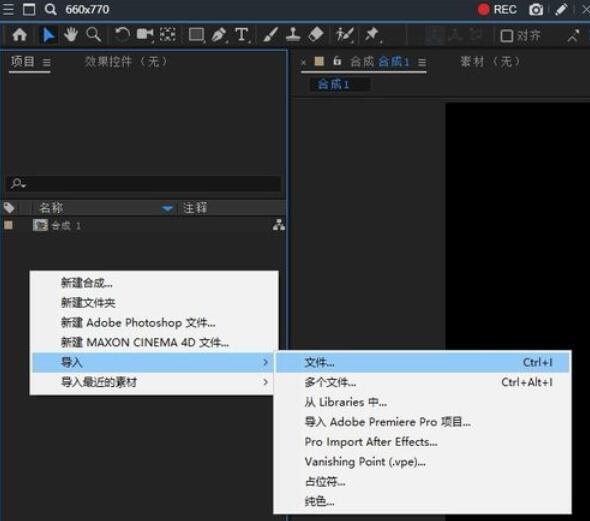Switch to the 素材 (无) tab
Viewport: 590px width, 521px height.
coord(490,61)
